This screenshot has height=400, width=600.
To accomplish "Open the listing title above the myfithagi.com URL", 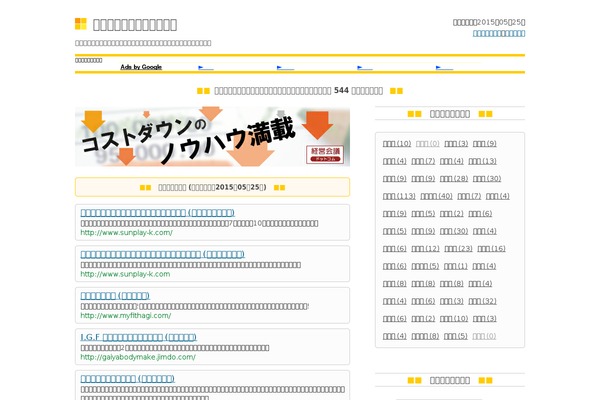I will coord(115,296).
